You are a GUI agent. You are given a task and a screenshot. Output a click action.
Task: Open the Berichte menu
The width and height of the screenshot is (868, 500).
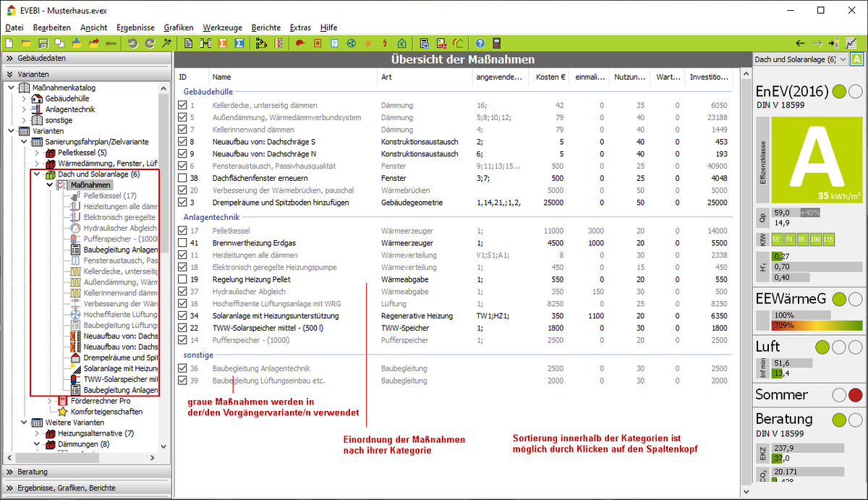[x=266, y=27]
